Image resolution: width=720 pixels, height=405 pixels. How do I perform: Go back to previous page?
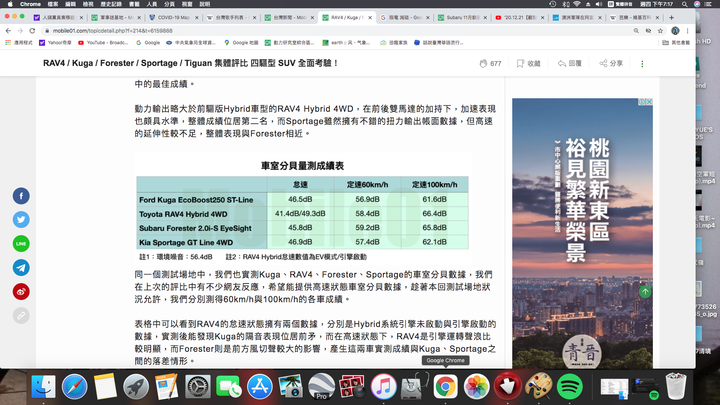(8, 31)
